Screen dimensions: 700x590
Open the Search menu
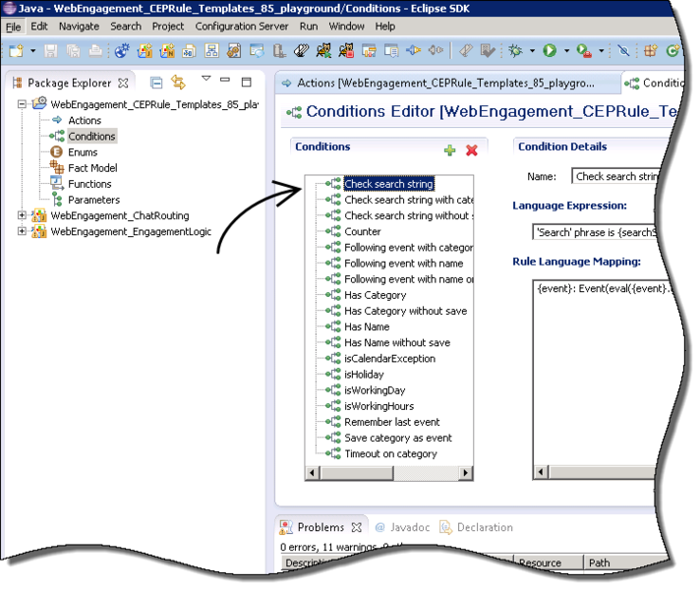[126, 27]
